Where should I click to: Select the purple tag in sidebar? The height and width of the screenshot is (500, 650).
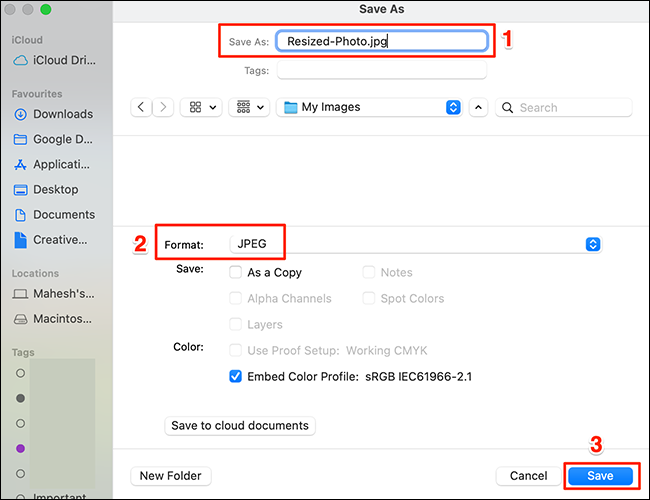21,449
